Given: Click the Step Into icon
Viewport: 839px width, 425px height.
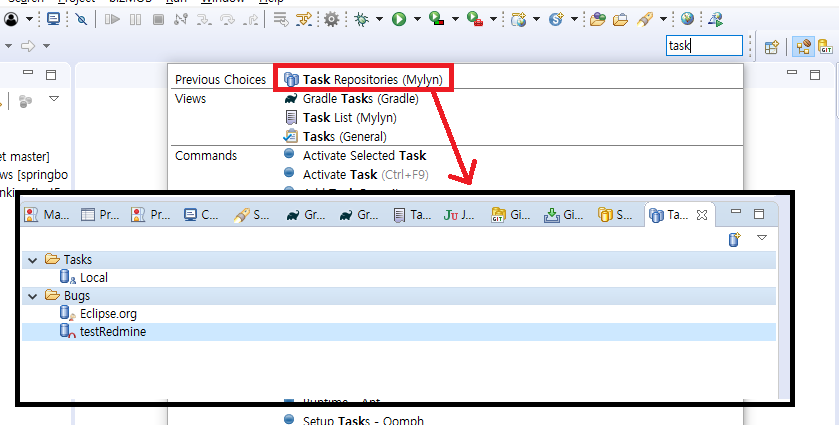Looking at the screenshot, I should pos(204,20).
